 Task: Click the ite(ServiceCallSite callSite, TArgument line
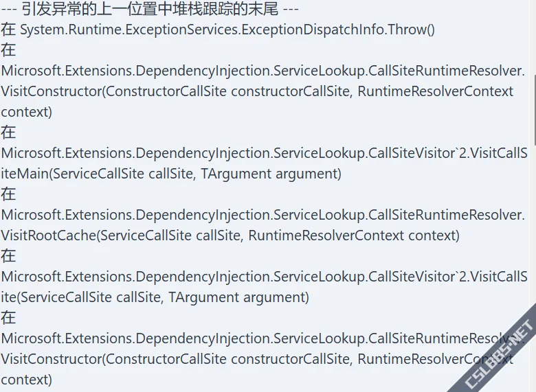155,297
